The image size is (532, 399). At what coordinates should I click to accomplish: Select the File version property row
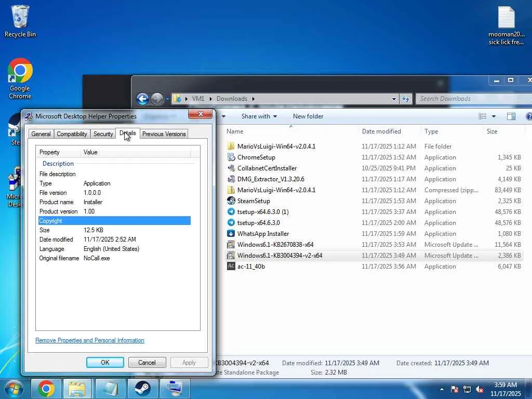(114, 193)
